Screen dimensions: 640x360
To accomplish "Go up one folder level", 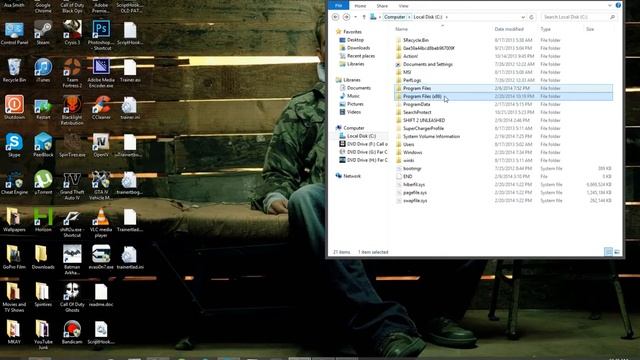I will (364, 17).
